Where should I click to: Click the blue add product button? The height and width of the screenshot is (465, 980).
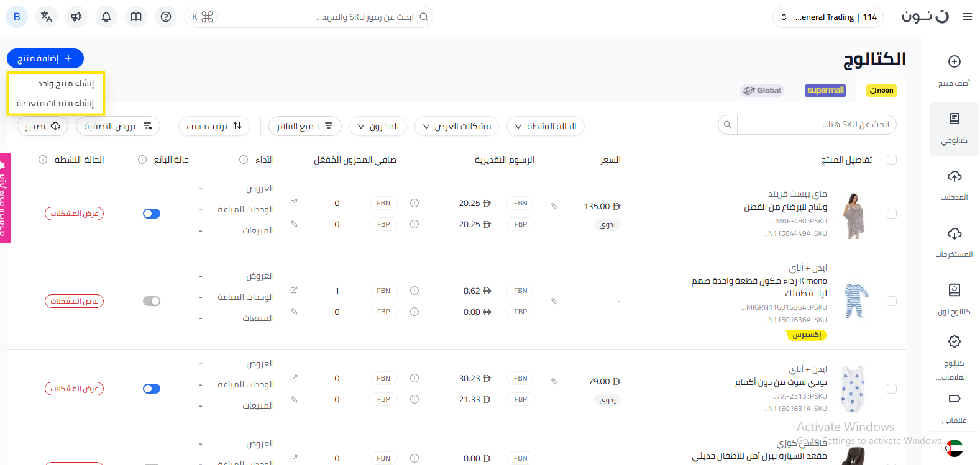click(45, 58)
